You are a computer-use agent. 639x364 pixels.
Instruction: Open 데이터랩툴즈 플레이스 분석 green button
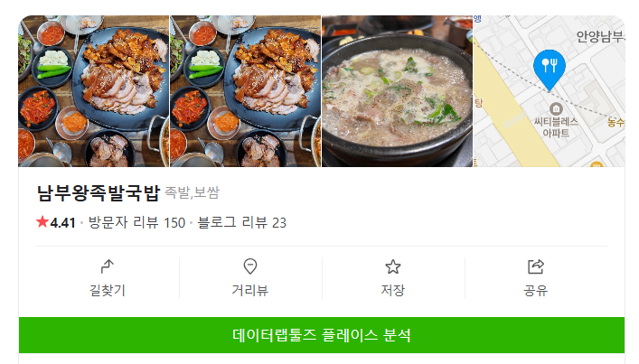(x=322, y=335)
